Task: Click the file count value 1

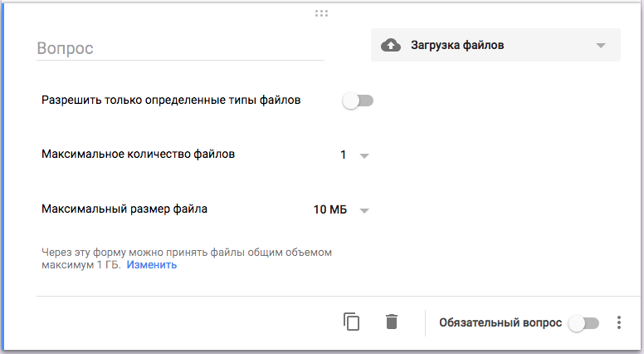Action: (x=343, y=155)
